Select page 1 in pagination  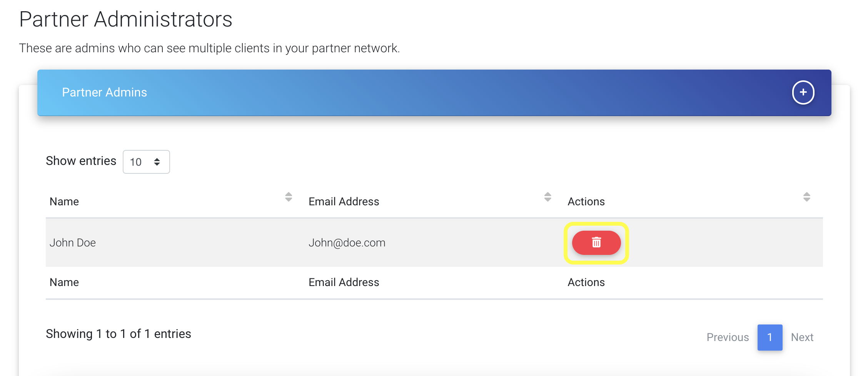click(770, 337)
